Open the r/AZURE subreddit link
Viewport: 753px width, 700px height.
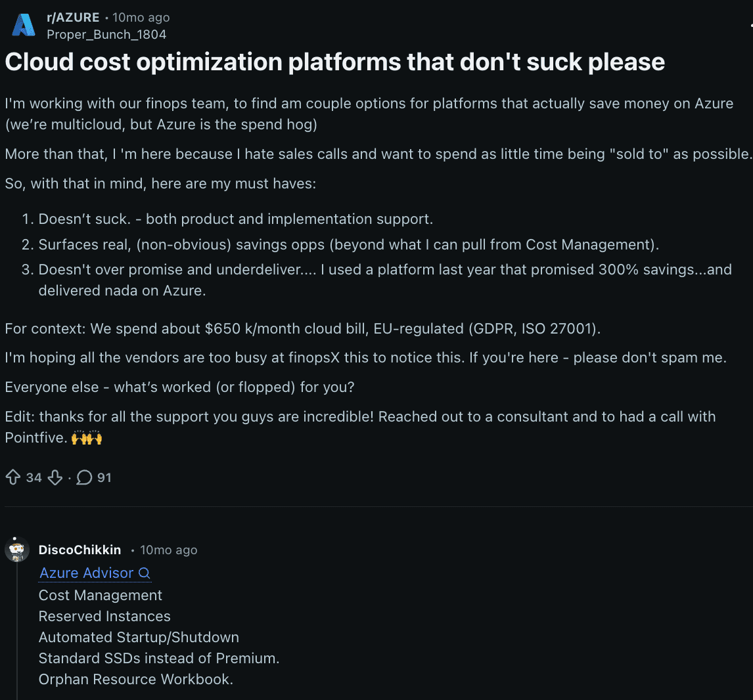(73, 18)
